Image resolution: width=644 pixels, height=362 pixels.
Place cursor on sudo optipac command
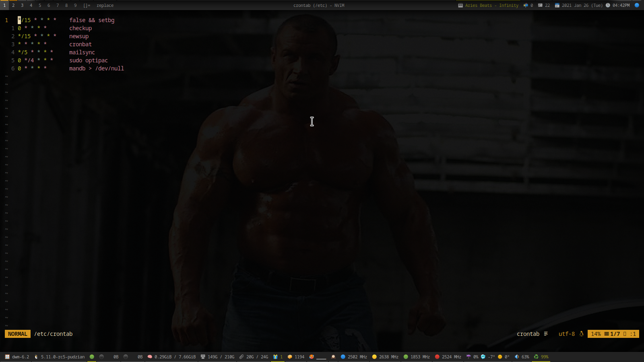click(x=89, y=60)
